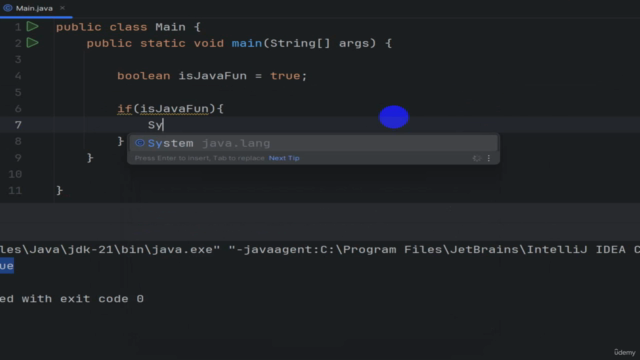This screenshot has width=640, height=360.
Task: Click the 'if(isJavaFun){' statement on line 6
Action: (x=170, y=109)
